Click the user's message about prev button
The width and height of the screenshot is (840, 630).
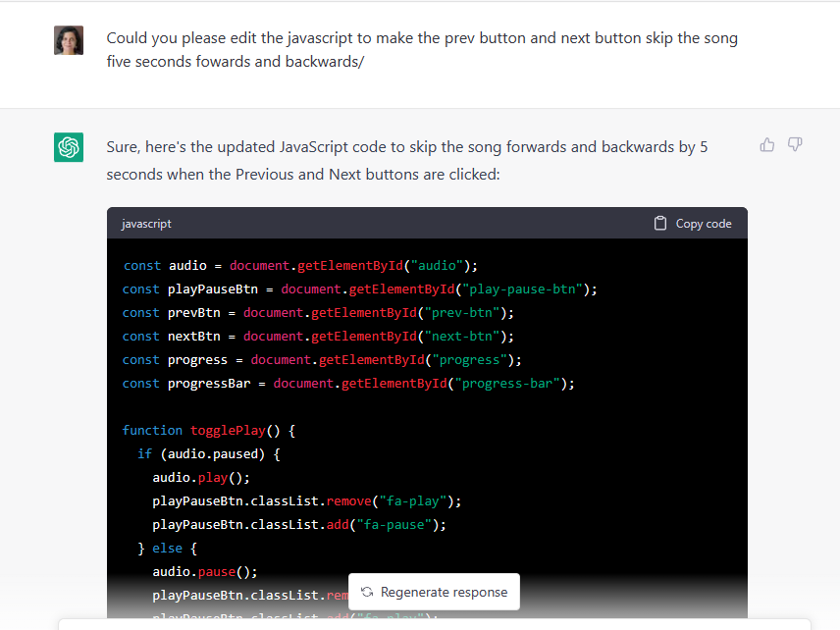tap(422, 50)
